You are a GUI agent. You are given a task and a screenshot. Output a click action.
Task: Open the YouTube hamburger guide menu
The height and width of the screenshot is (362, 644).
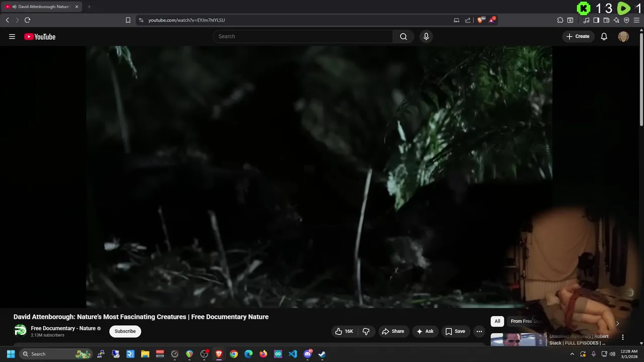(x=12, y=36)
